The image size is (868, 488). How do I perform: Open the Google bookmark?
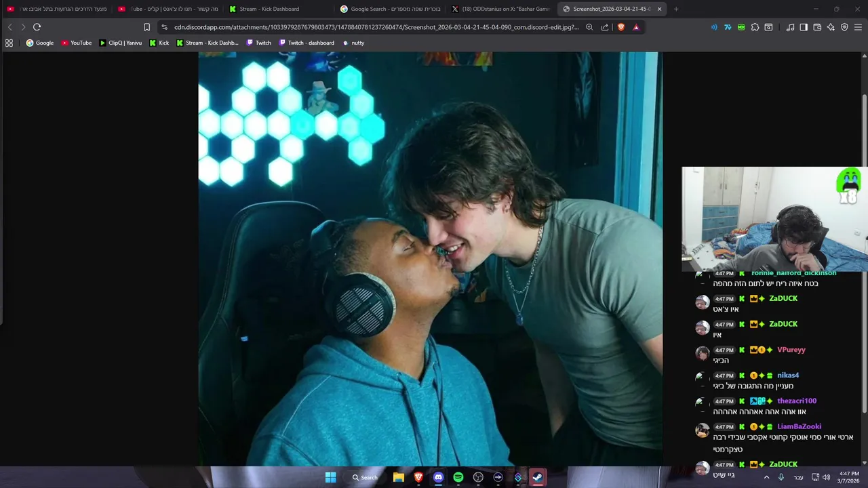point(40,43)
